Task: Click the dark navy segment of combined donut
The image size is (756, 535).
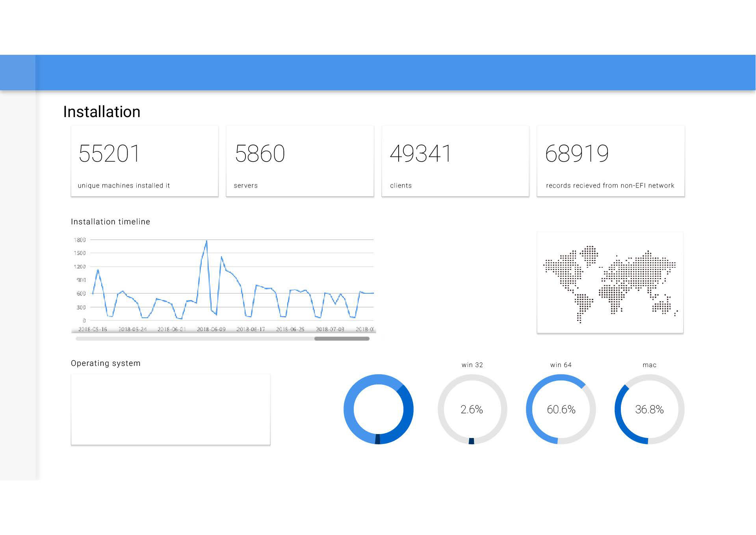Action: [377, 439]
